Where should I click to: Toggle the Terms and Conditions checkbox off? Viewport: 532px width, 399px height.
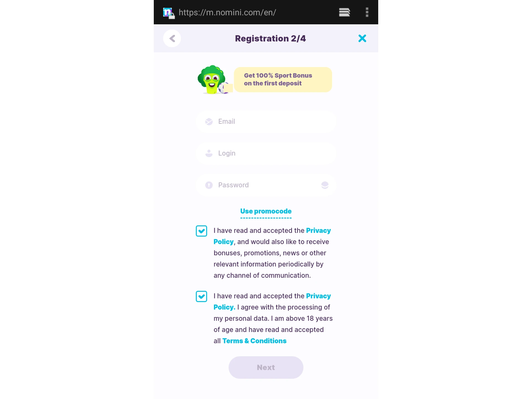[x=201, y=296]
